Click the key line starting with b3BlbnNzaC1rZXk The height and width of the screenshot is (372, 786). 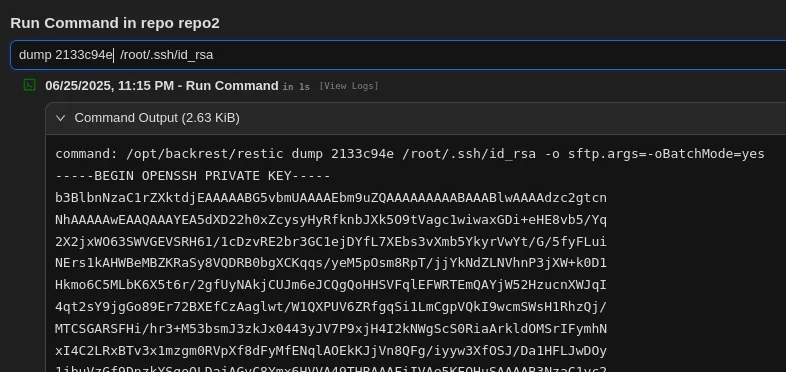(331, 198)
